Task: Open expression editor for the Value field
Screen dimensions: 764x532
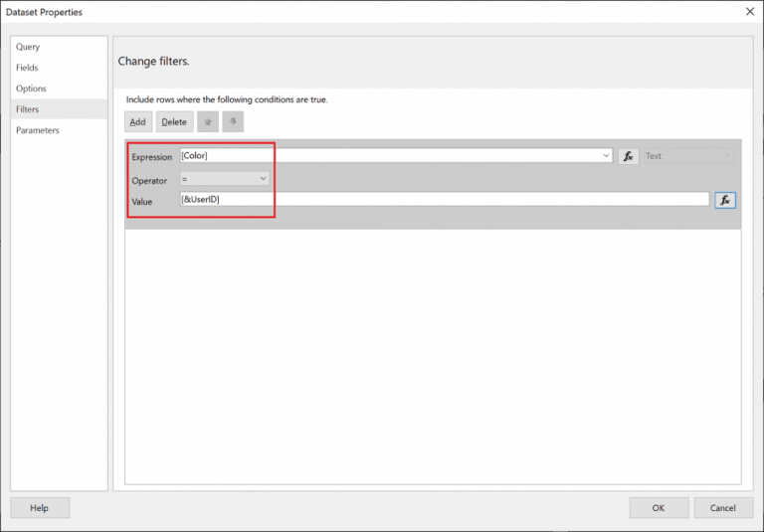Action: (725, 200)
